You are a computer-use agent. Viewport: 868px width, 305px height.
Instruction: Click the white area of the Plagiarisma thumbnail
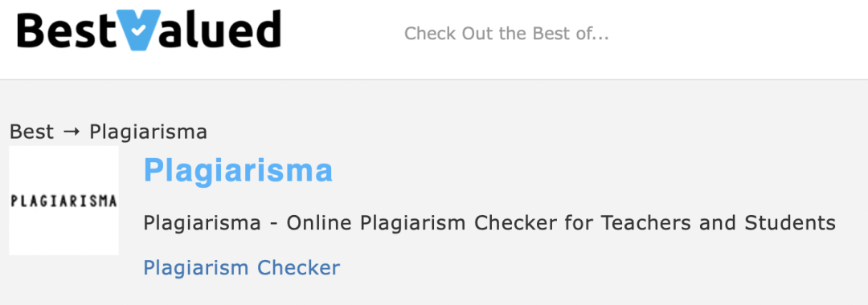pyautogui.click(x=63, y=169)
